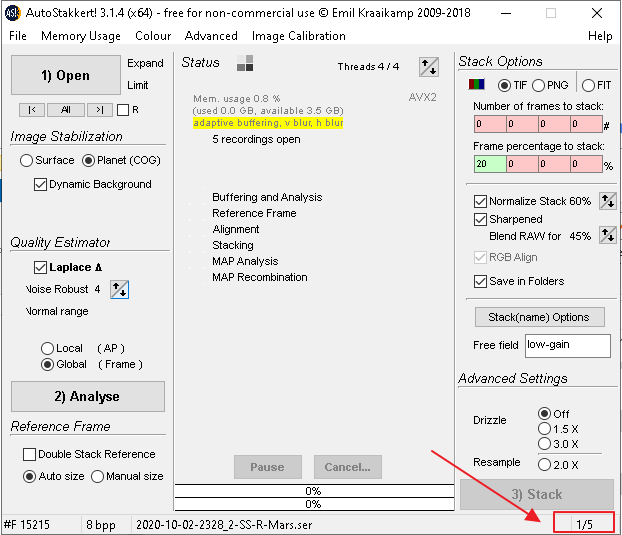Click the RGB color bars icon

click(479, 85)
